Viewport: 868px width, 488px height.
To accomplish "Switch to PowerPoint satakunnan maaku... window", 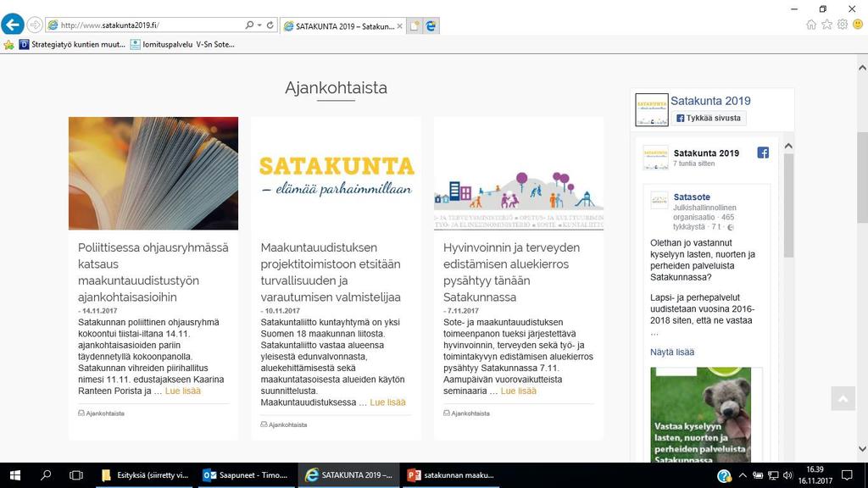I will (451, 475).
